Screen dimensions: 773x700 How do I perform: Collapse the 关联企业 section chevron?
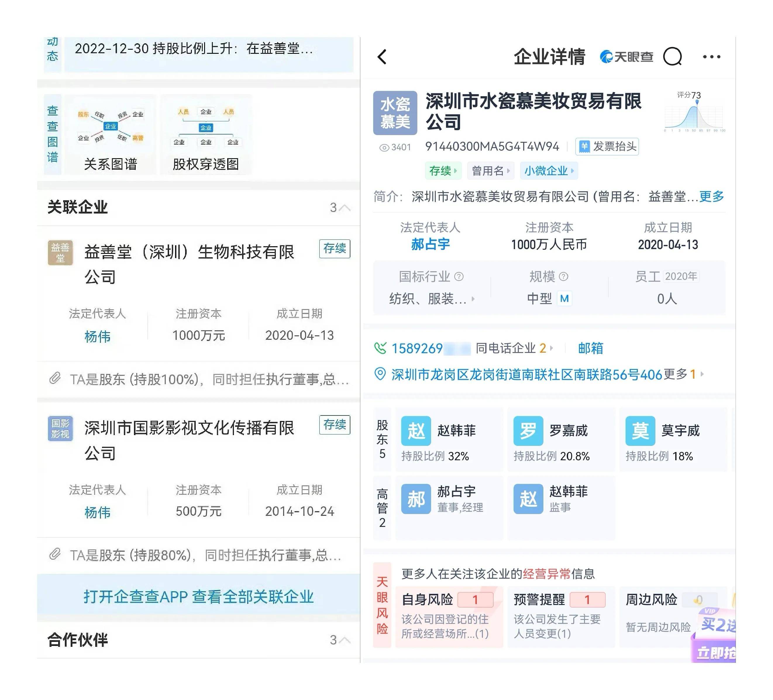(345, 208)
